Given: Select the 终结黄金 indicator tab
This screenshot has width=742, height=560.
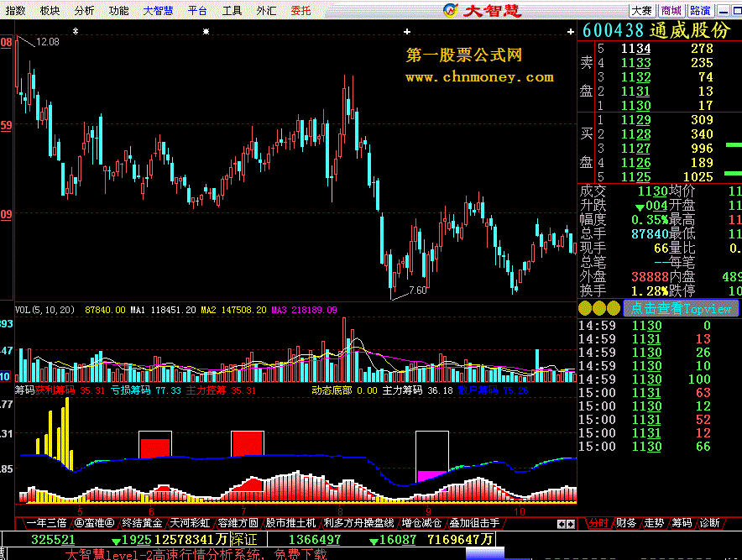Looking at the screenshot, I should click(142, 523).
